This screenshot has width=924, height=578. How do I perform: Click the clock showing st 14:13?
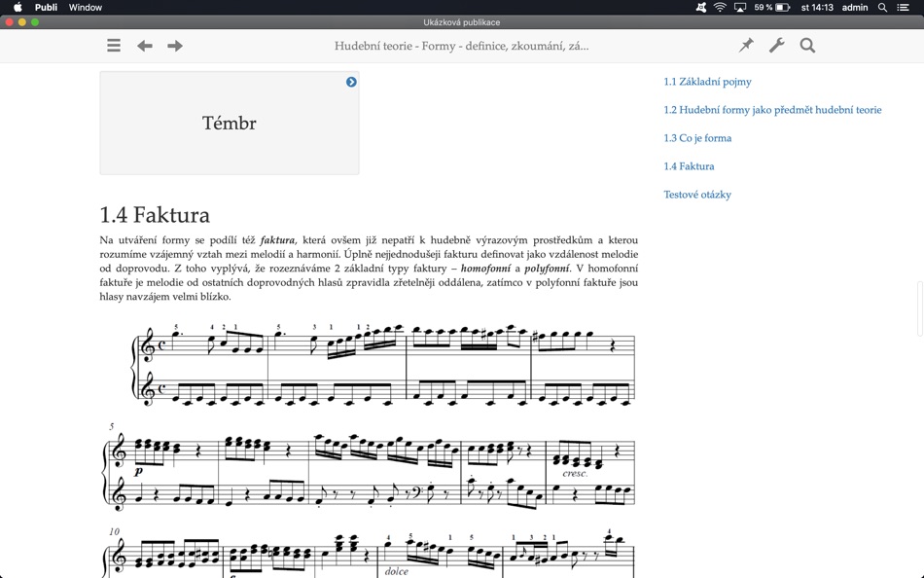(817, 7)
